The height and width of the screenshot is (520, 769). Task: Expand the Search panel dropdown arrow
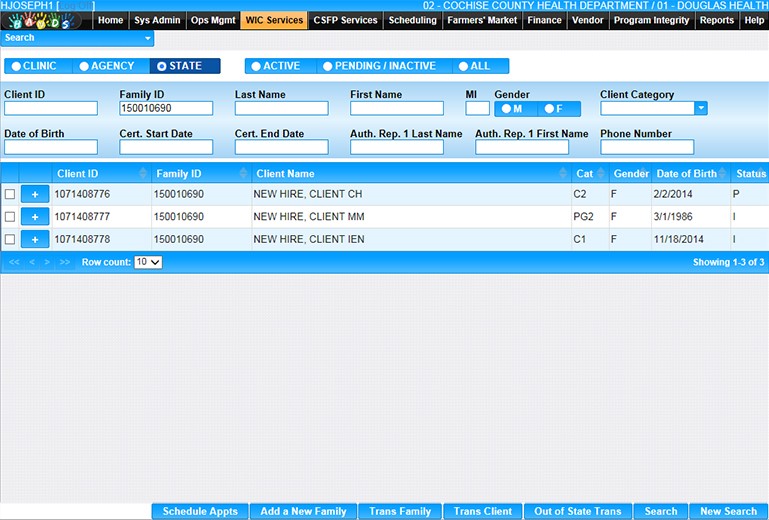click(148, 38)
